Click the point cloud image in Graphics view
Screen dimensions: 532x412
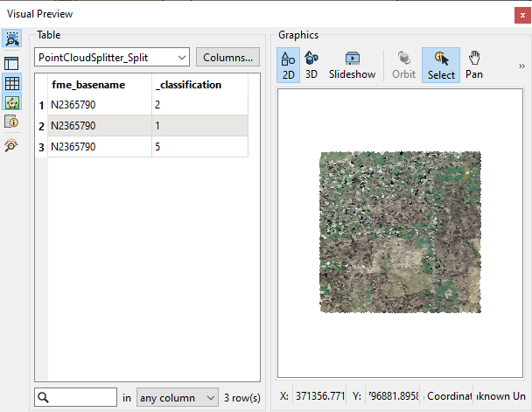401,233
